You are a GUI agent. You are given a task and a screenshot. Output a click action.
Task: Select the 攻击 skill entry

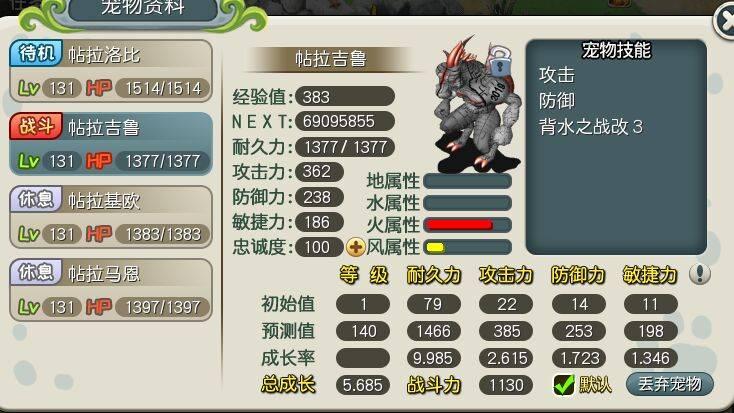coord(557,75)
